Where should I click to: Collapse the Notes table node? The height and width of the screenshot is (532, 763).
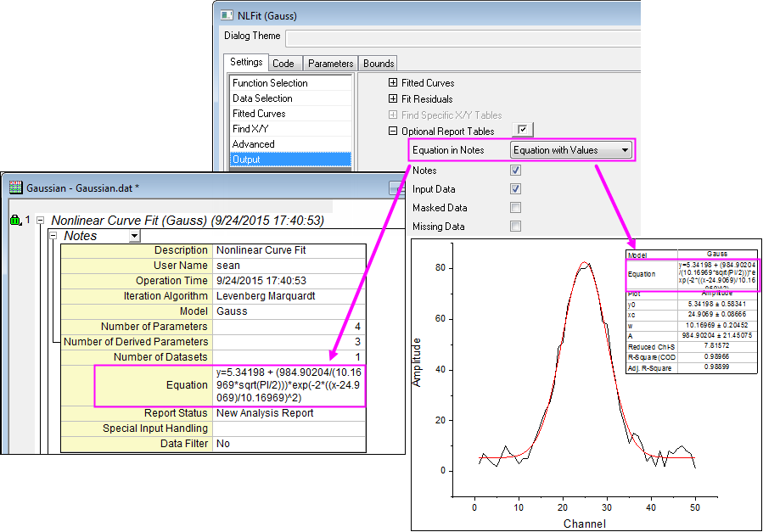pyautogui.click(x=53, y=235)
